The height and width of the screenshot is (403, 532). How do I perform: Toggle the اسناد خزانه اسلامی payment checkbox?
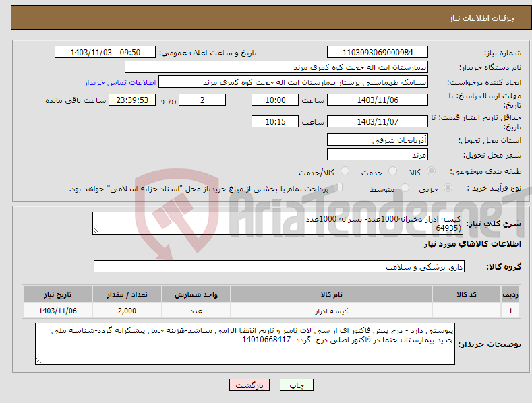[x=338, y=187]
